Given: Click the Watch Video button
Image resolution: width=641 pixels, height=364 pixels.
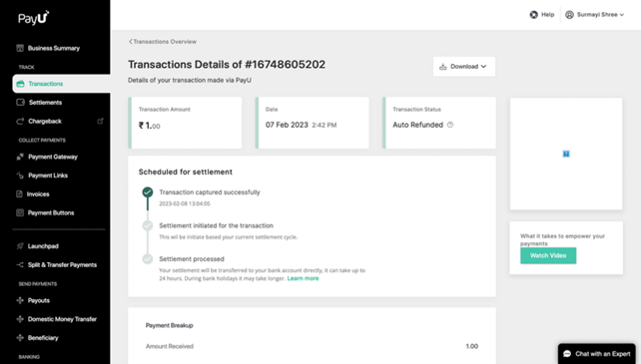Looking at the screenshot, I should pos(548,255).
